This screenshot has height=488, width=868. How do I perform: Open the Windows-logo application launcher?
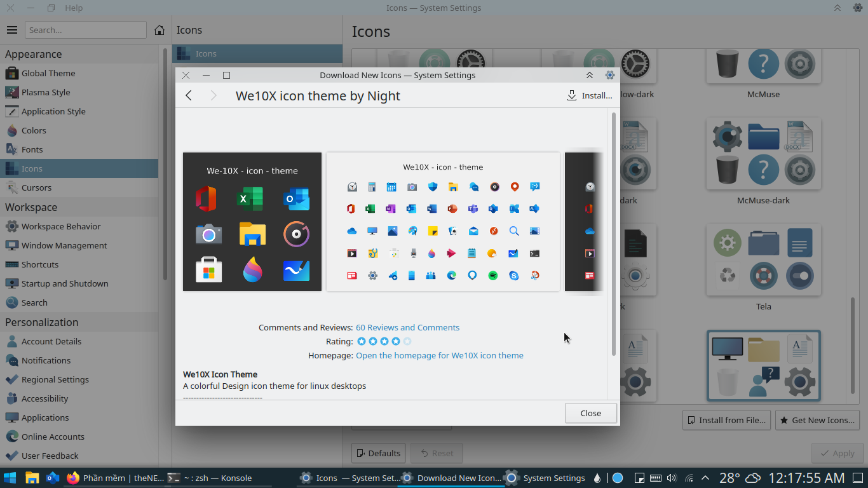(10, 478)
